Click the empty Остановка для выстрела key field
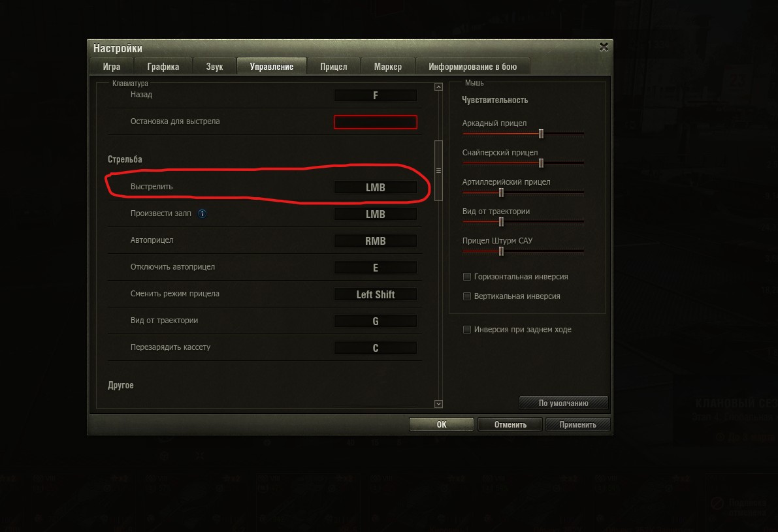 coord(376,122)
